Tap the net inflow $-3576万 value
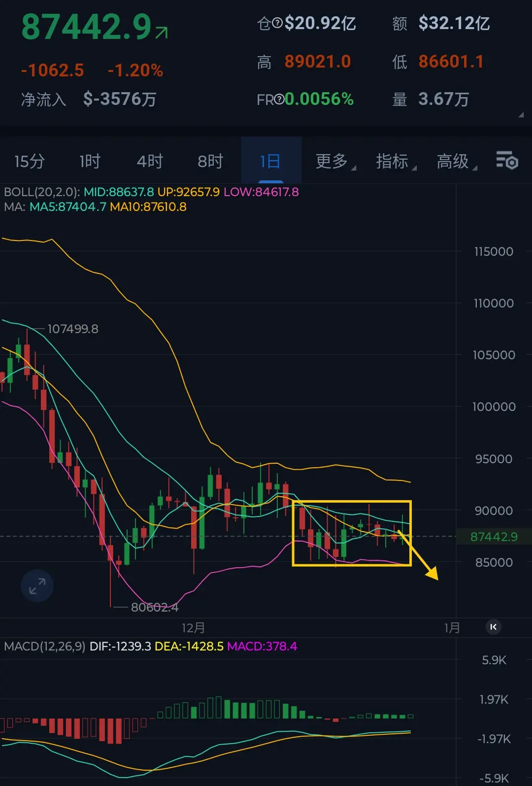Image resolution: width=532 pixels, height=786 pixels. [x=120, y=99]
